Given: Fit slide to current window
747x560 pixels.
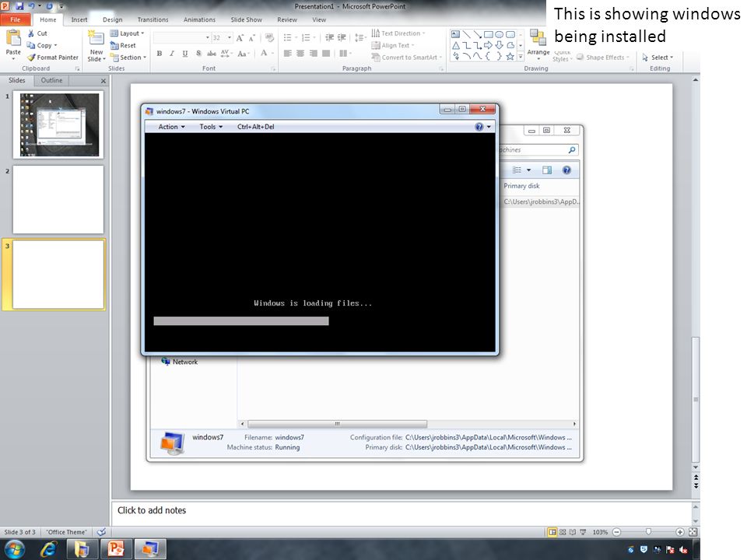Looking at the screenshot, I should point(693,532).
